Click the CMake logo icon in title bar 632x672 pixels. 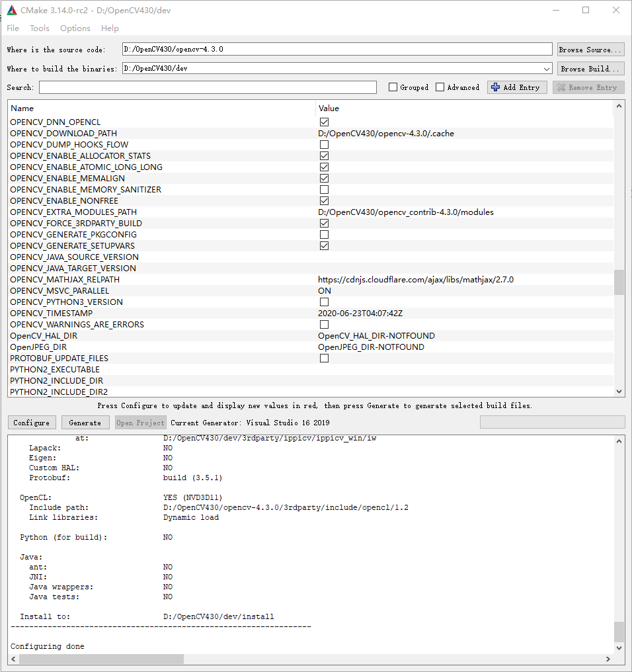tap(11, 11)
